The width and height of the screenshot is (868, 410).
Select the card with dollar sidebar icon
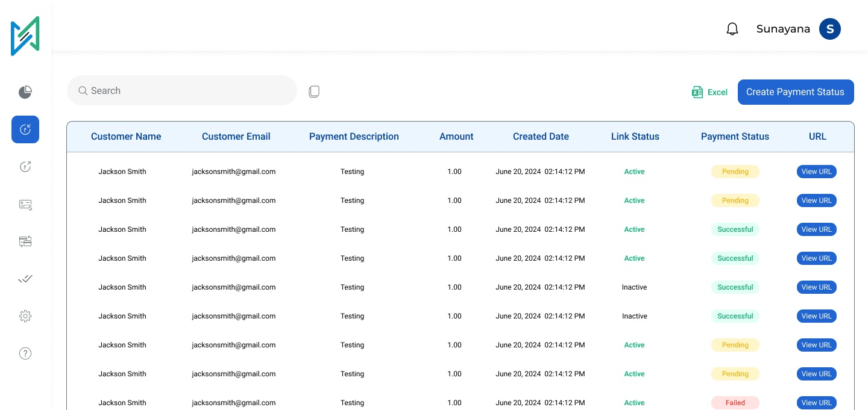pos(25,205)
